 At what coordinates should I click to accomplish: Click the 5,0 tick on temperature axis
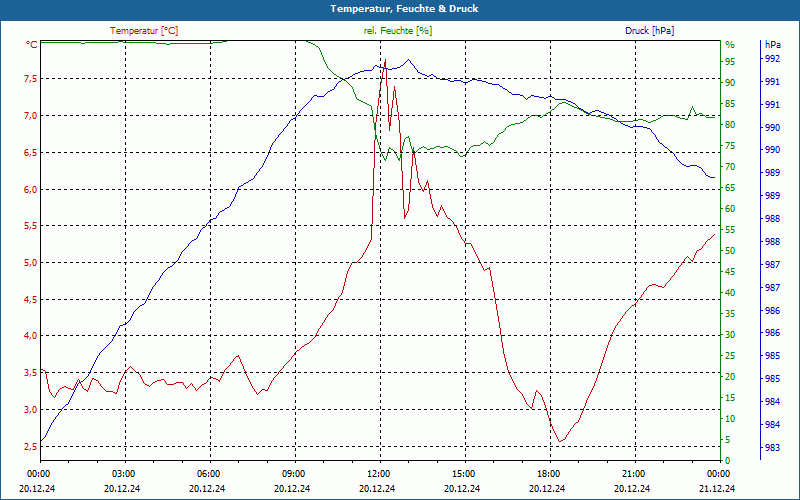pyautogui.click(x=29, y=263)
